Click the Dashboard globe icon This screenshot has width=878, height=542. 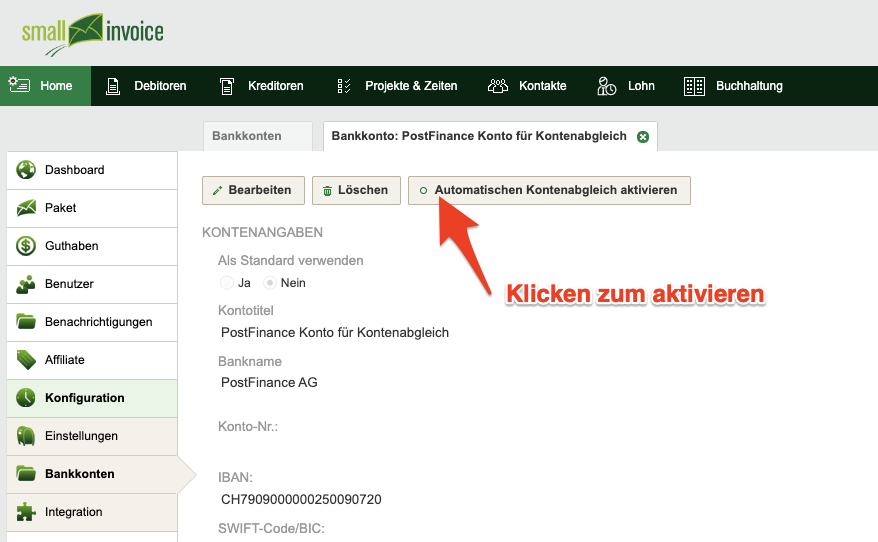click(26, 170)
